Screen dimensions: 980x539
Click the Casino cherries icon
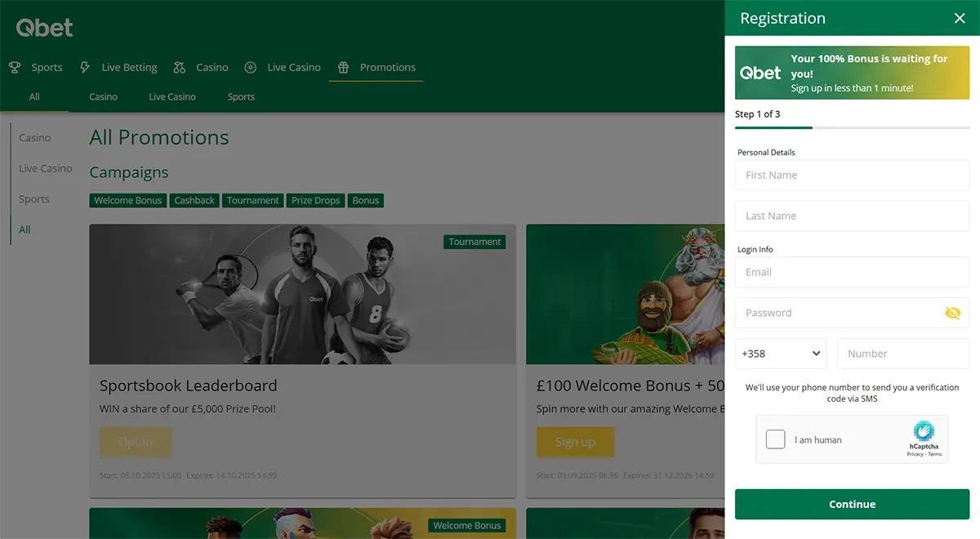coord(180,68)
